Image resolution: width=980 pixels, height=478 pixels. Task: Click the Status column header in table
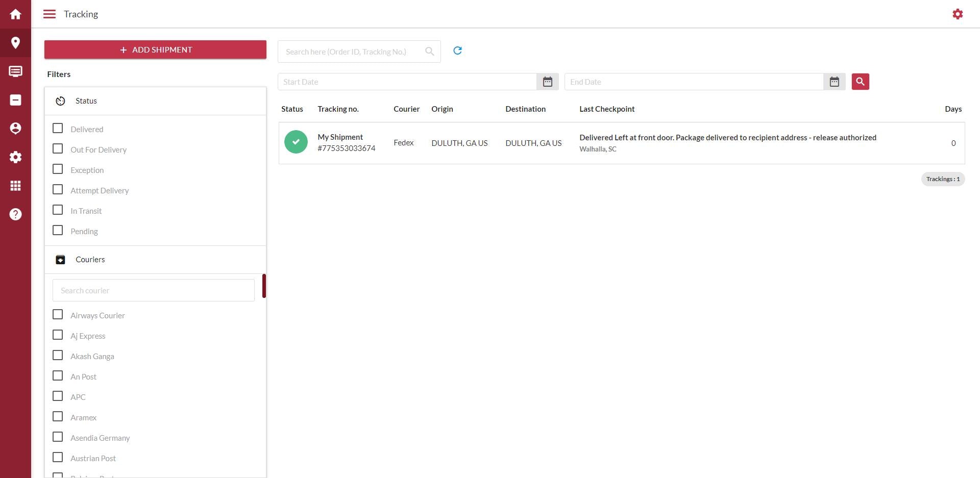click(x=292, y=109)
